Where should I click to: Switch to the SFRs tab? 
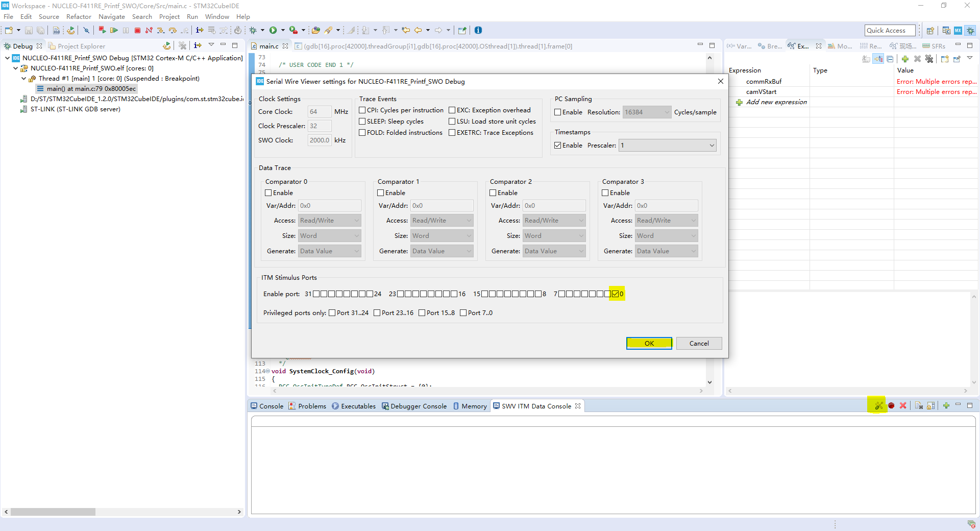(x=934, y=46)
